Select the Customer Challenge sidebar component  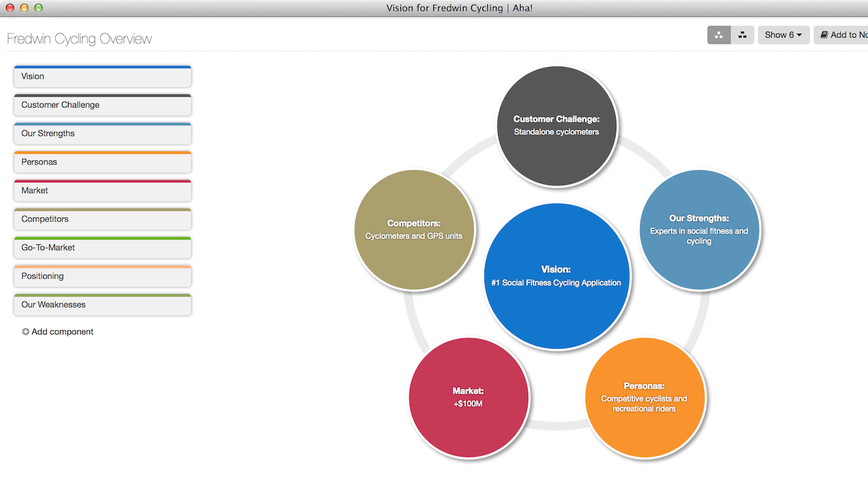click(102, 105)
